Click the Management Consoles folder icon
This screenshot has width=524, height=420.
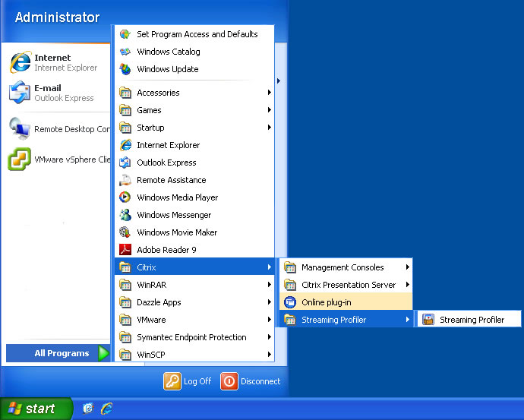(290, 267)
